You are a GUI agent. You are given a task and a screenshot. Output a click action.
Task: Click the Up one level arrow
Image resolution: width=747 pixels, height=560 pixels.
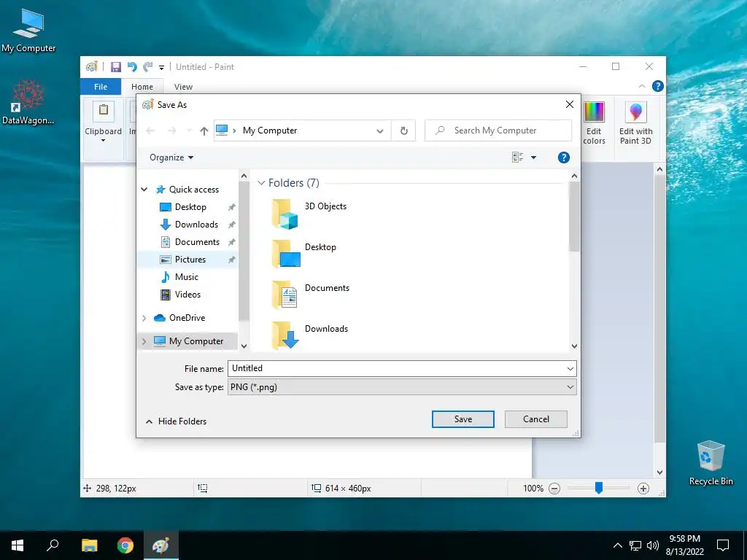(204, 131)
